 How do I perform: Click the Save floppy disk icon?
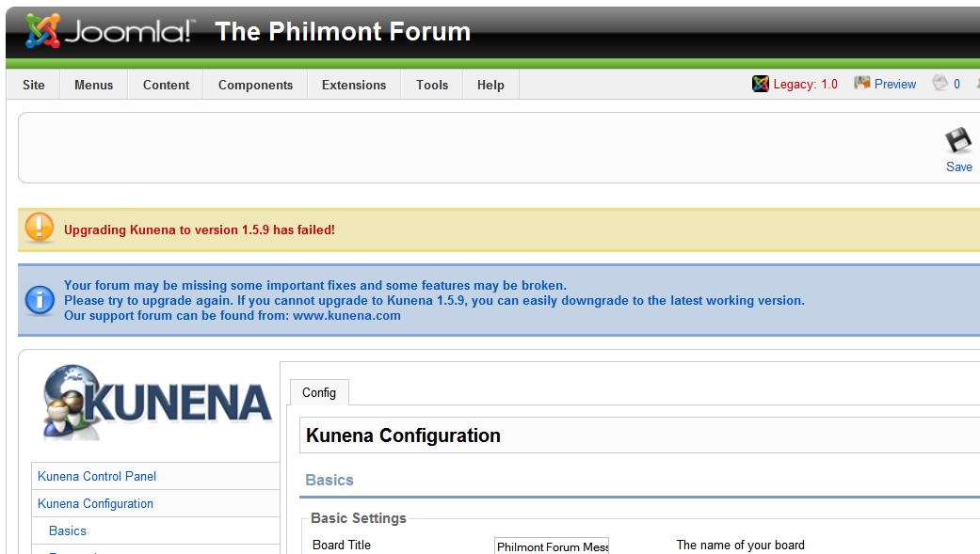click(958, 140)
